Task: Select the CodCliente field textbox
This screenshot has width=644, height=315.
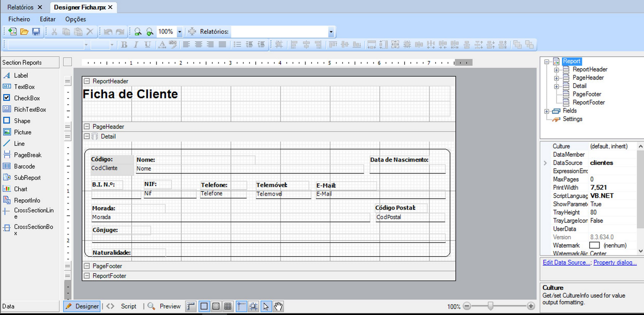Action: click(112, 168)
